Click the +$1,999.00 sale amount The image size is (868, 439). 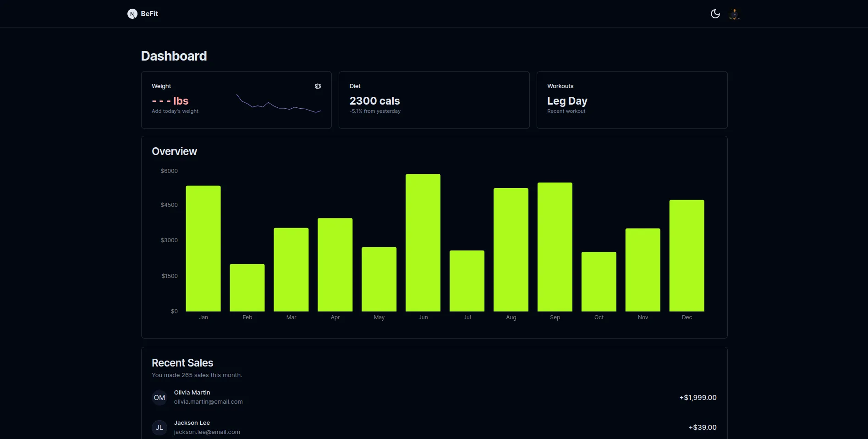tap(698, 398)
